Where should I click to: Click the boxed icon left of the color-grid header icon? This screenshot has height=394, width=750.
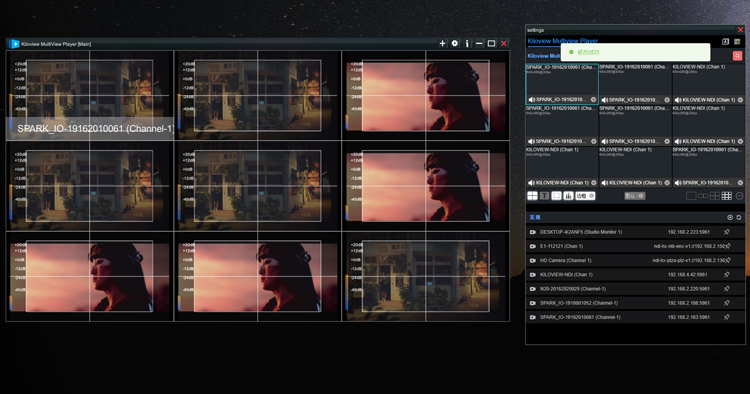726,42
